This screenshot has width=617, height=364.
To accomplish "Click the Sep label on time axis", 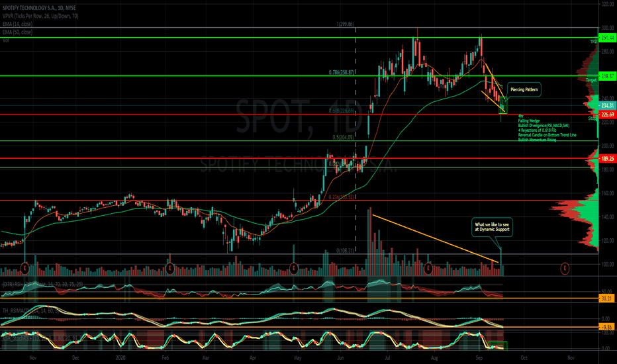I will [x=479, y=358].
